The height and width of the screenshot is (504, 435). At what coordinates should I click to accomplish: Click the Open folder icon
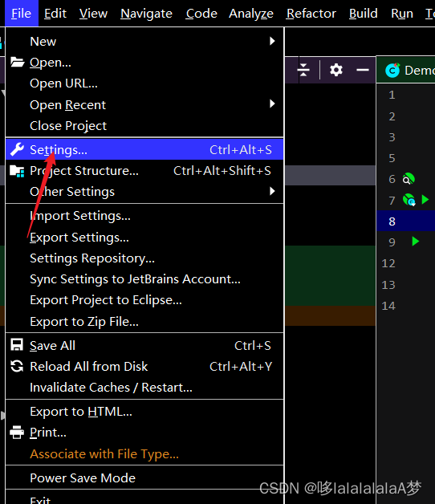point(17,62)
